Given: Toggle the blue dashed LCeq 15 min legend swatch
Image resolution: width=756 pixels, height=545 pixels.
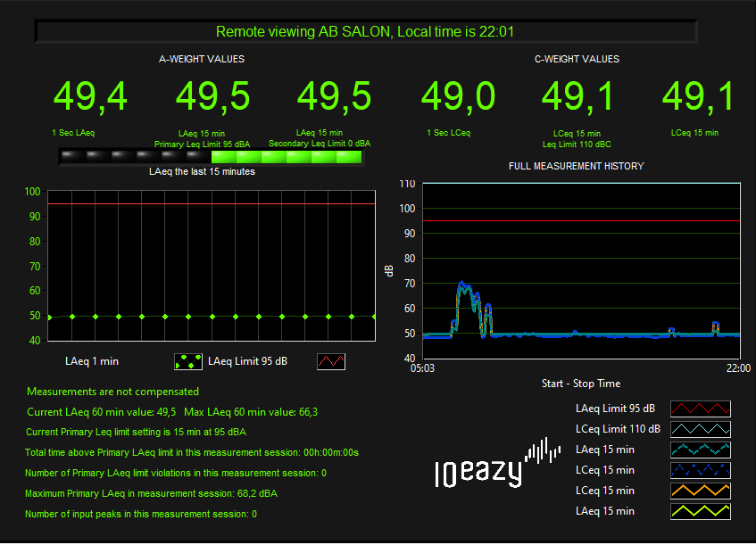Looking at the screenshot, I should 700,470.
